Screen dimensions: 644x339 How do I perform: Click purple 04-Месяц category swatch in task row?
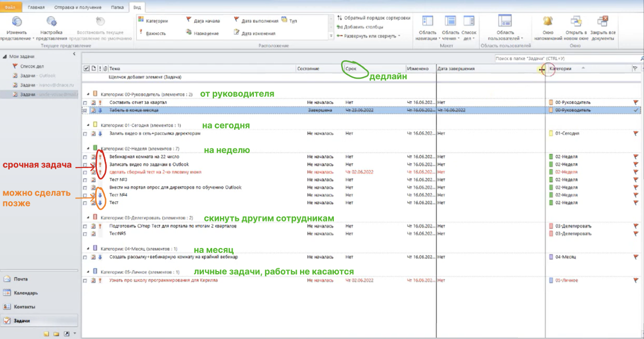551,257
